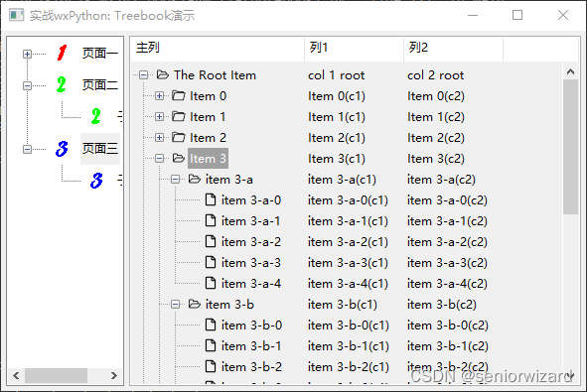
Task: Collapse the Item 3 node
Action: click(160, 159)
